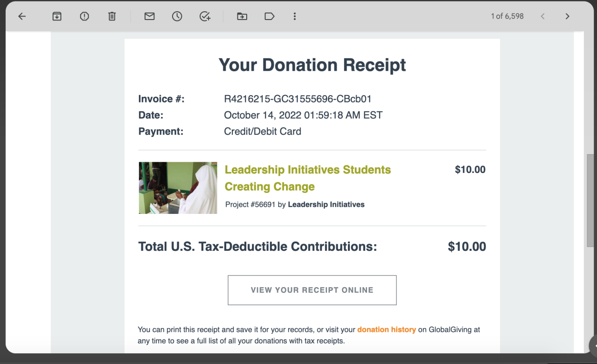Mark the email as unread
The image size is (597, 364).
click(149, 16)
